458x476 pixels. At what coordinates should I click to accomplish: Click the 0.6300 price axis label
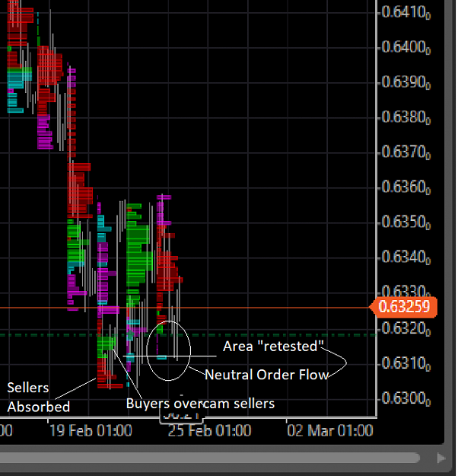click(x=406, y=398)
